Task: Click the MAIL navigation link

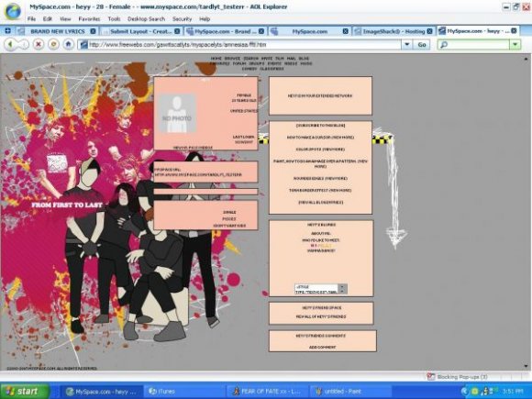Action: [291, 59]
